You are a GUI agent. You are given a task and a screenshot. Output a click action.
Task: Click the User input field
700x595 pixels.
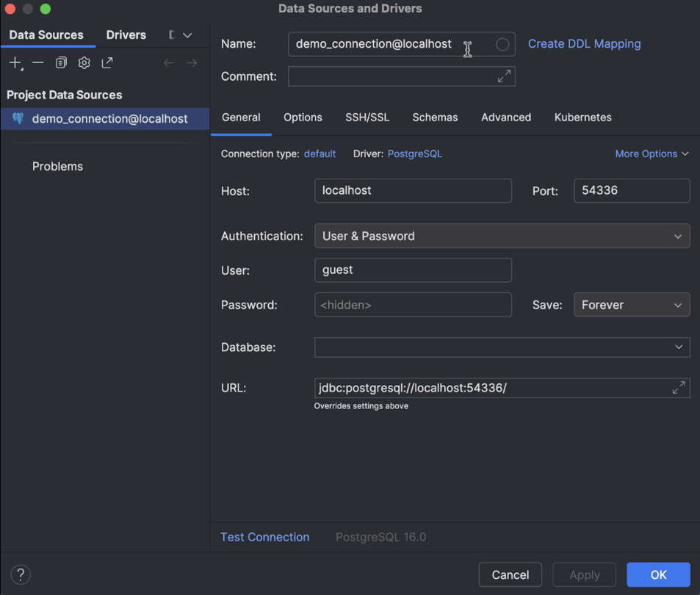coord(413,270)
